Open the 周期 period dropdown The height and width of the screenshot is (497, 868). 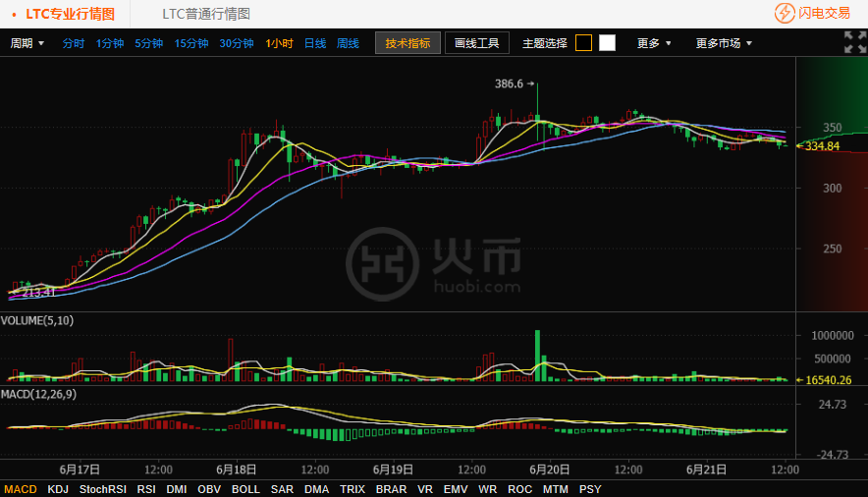pos(27,43)
